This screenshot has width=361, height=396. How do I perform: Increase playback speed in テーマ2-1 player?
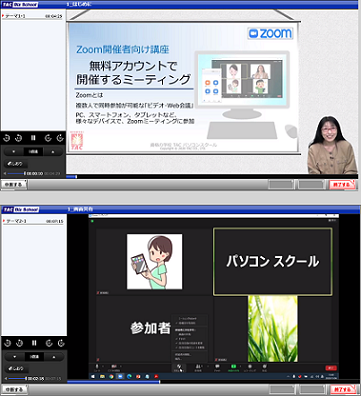pos(54,357)
